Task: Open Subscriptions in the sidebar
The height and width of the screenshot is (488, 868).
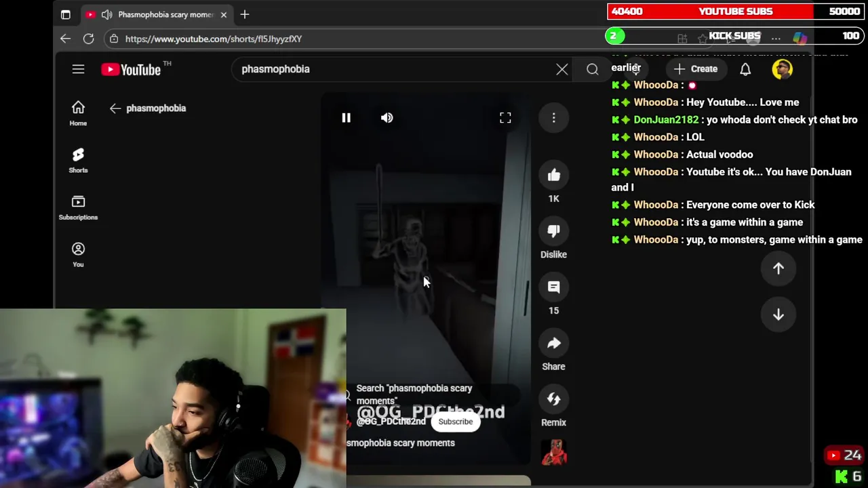Action: point(78,207)
